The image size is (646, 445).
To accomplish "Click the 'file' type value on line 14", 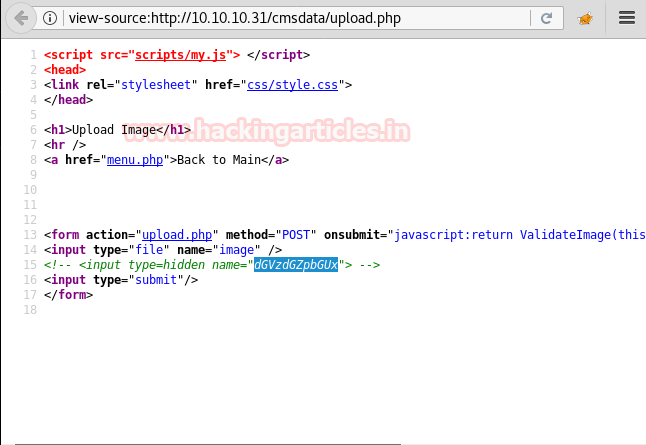I will [x=149, y=250].
